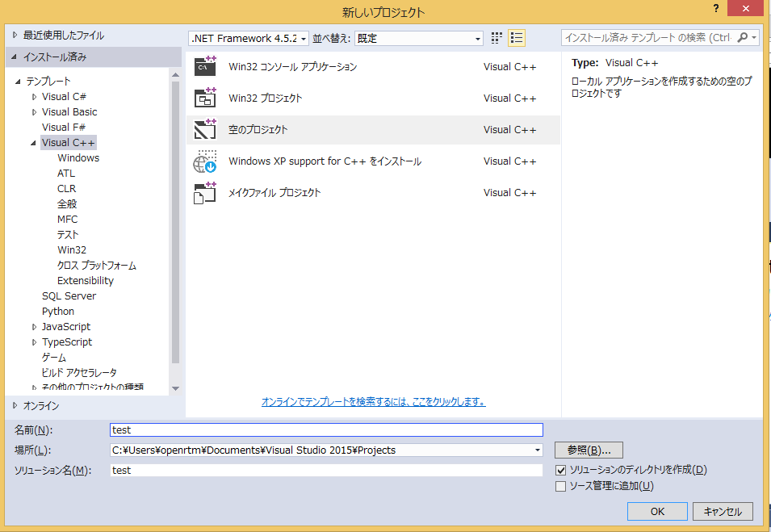771x532 pixels.
Task: Click the Windows XP support install icon
Action: coord(205,161)
